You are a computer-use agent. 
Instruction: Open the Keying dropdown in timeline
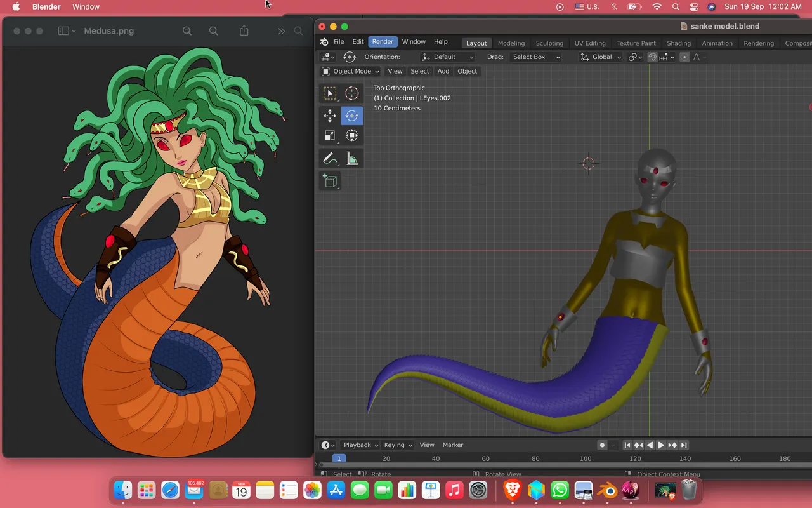[397, 445]
